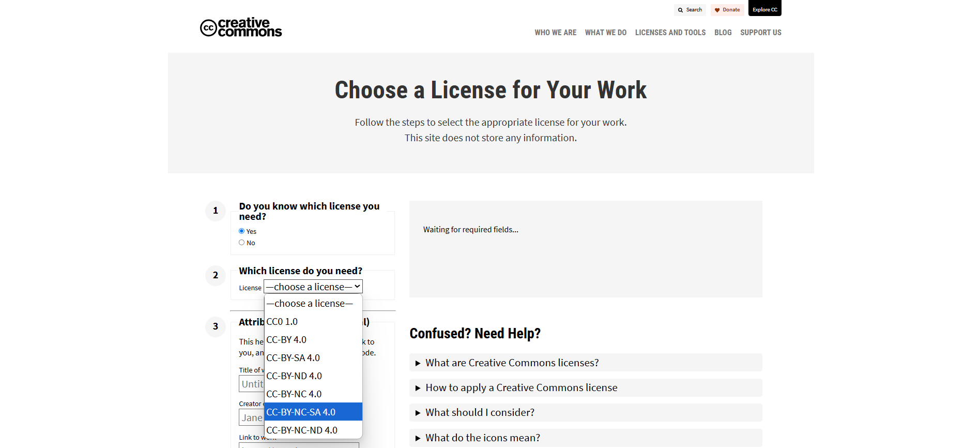Click the Donate button label

731,10
